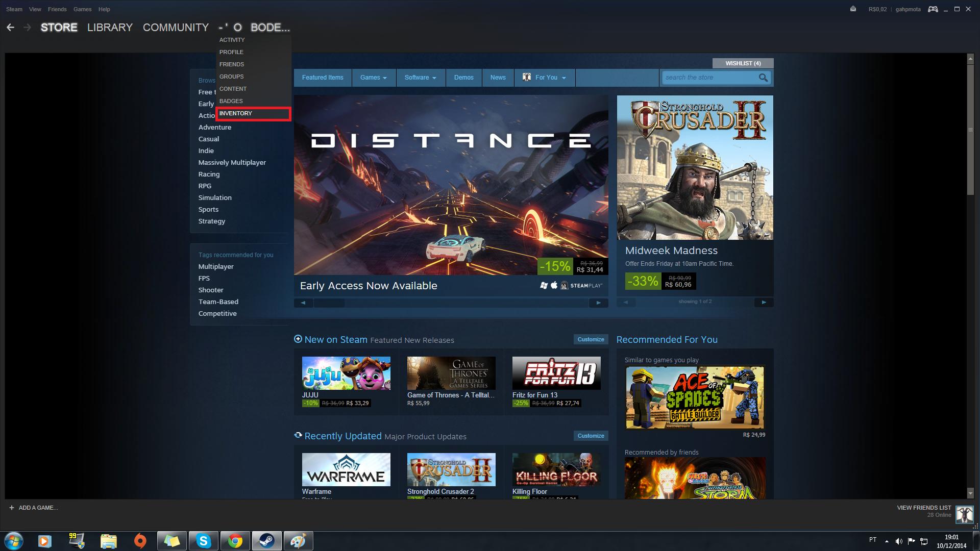Click the Recently Updated refresh icon
This screenshot has height=551, width=980.
pyautogui.click(x=298, y=436)
